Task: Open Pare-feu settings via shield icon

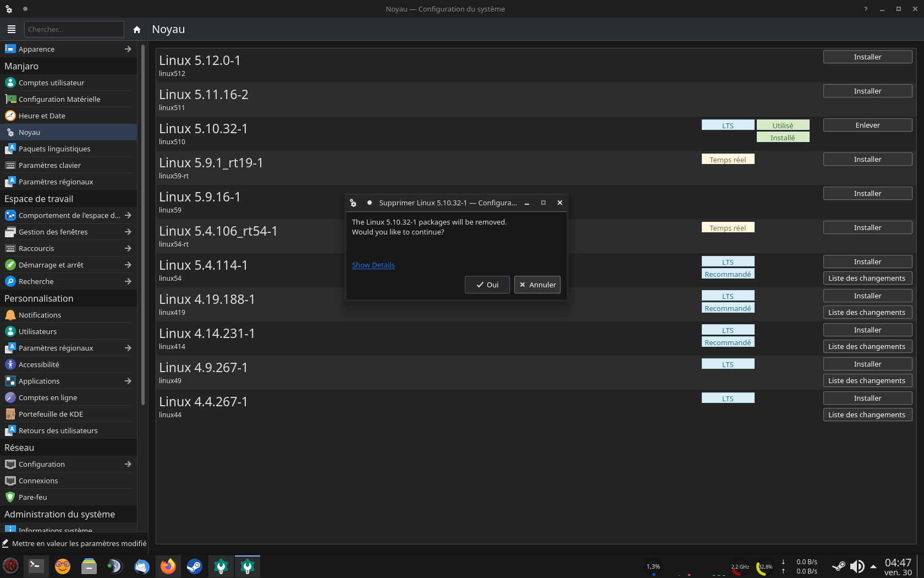Action: (10, 497)
